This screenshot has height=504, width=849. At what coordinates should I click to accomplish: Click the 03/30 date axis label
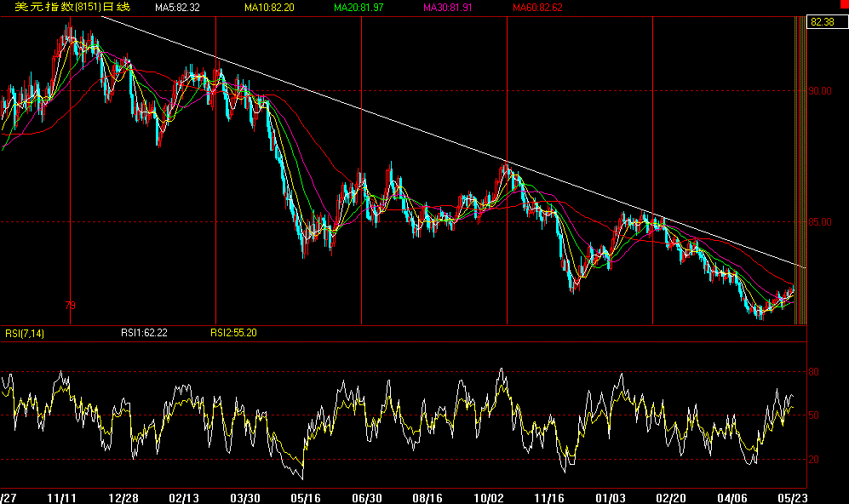[245, 498]
